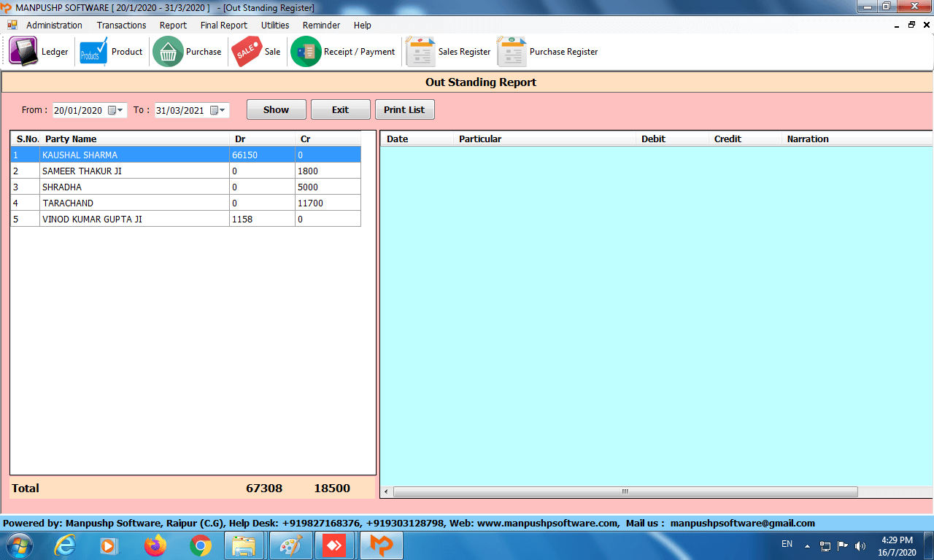Open the Ledger toolbar icon
Image resolution: width=934 pixels, height=560 pixels.
click(23, 52)
